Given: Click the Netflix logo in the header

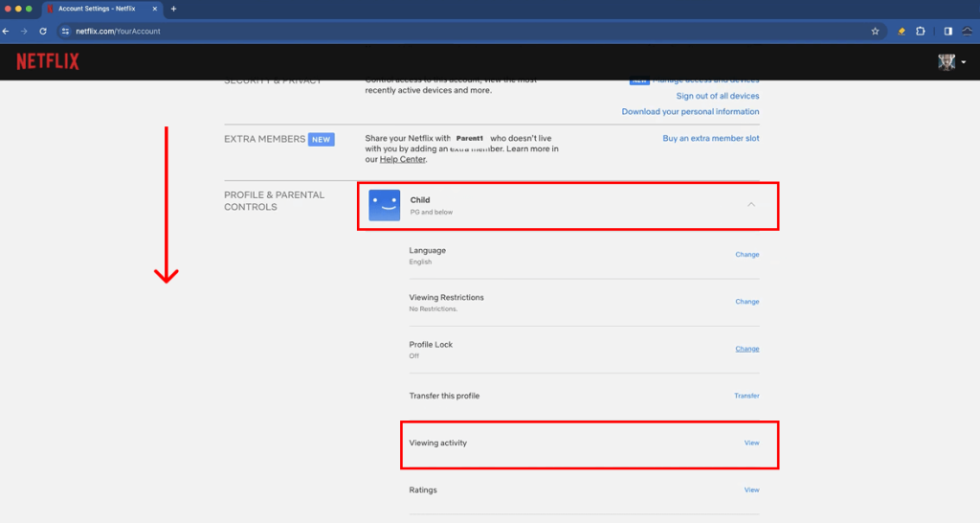Looking at the screenshot, I should 48,61.
